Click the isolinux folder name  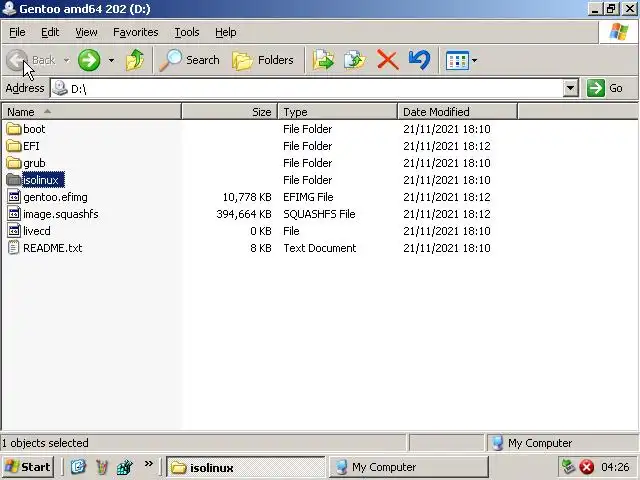pos(41,180)
